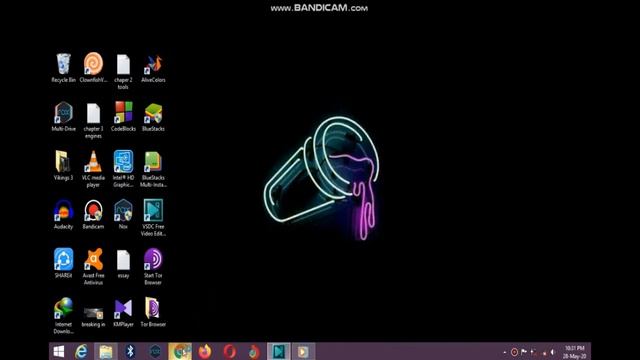Open the Recycle Bin desktop icon

63,67
